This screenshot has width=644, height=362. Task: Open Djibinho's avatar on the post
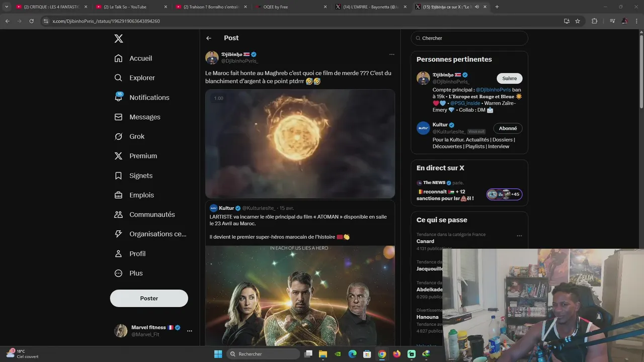coord(212,57)
